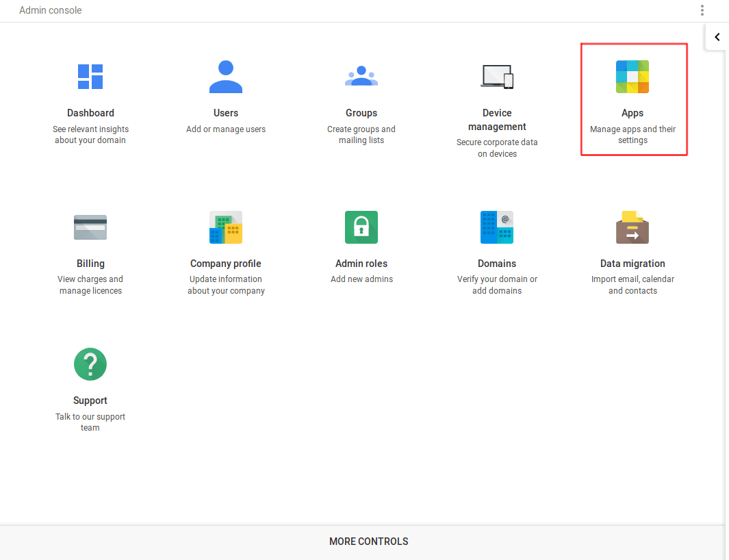Select the Data migration box icon
Image resolution: width=729 pixels, height=560 pixels.
(632, 227)
